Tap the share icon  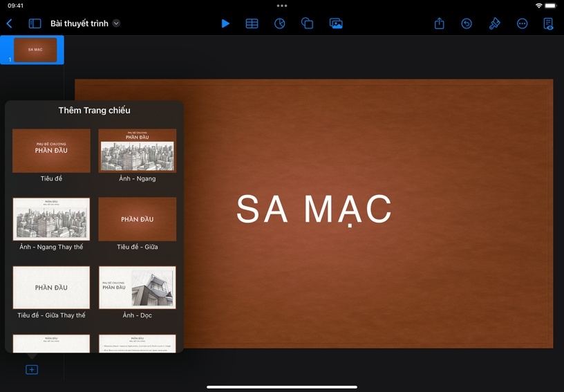439,24
